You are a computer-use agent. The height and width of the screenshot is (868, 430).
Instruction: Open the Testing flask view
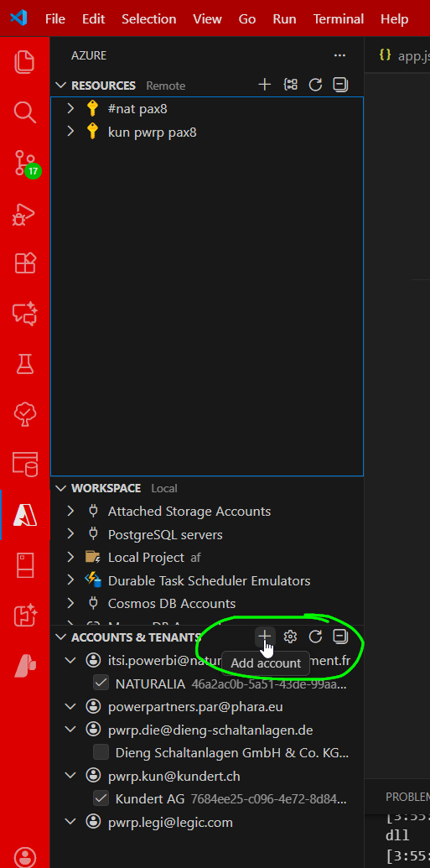point(24,364)
